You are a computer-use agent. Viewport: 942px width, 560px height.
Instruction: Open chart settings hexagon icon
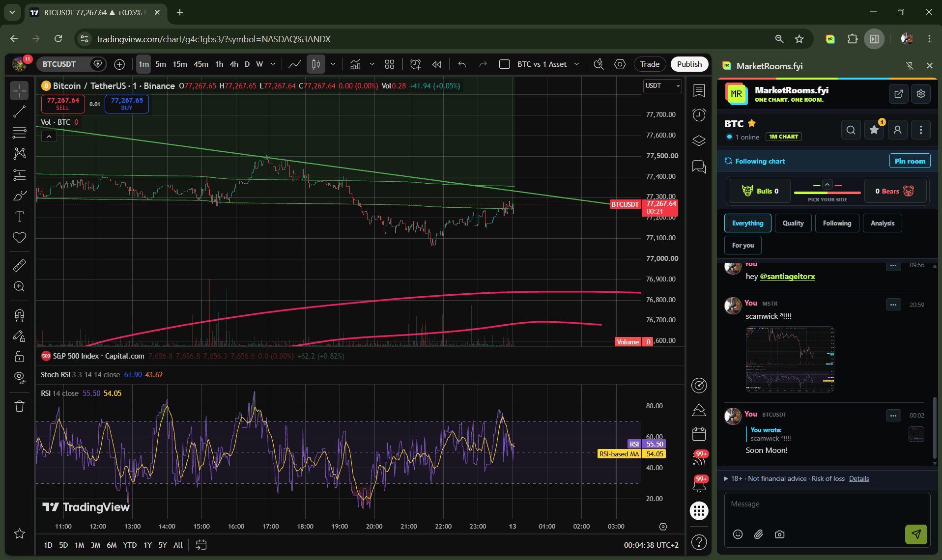(x=620, y=64)
